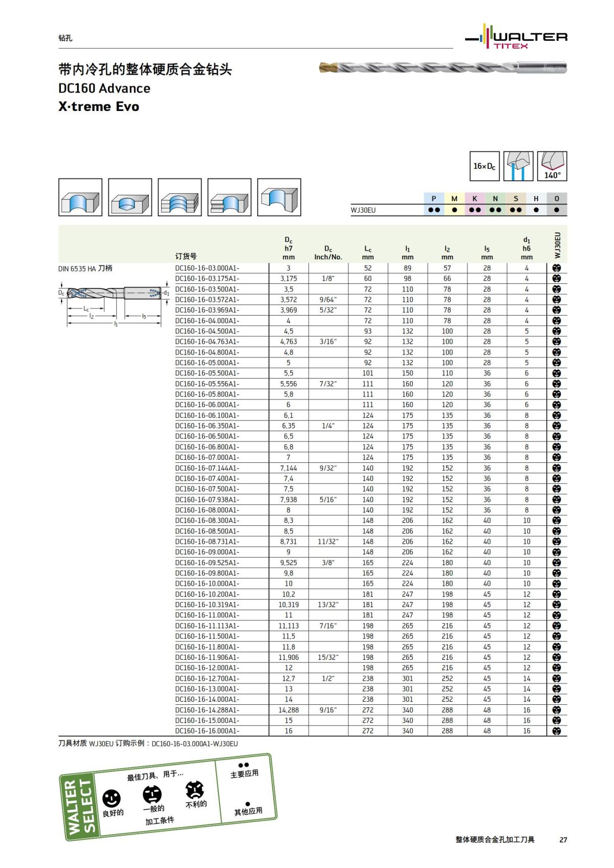Click the WJ30EU grade label in material table
This screenshot has height=868, width=614.
[x=363, y=210]
